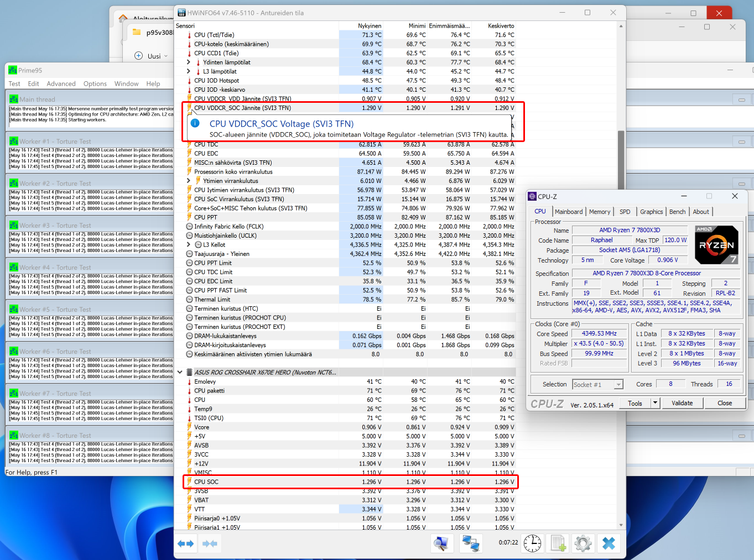Click the lightning icon beside Vcore row
This screenshot has height=560, width=754.
point(189,427)
